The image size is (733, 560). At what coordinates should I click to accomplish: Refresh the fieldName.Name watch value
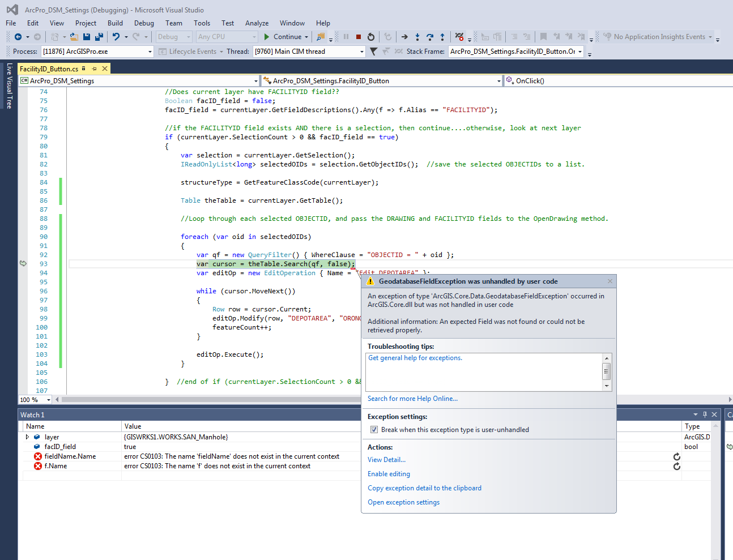pyautogui.click(x=676, y=456)
